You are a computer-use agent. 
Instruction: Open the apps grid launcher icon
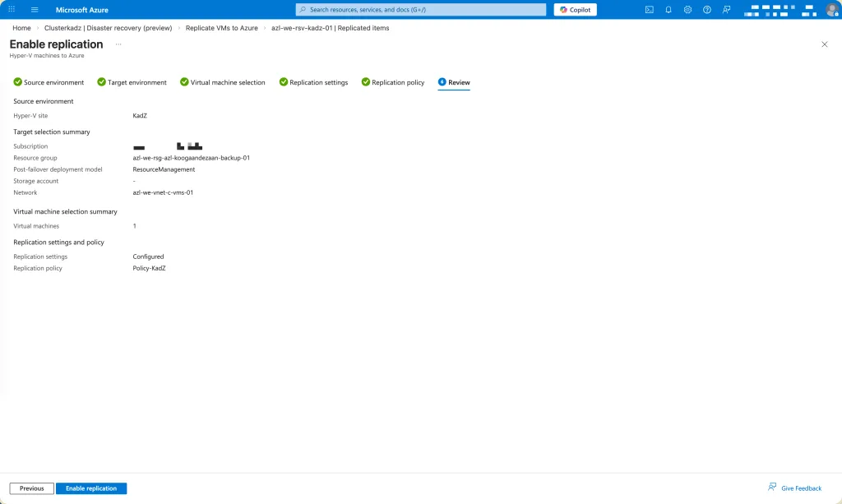pos(12,10)
